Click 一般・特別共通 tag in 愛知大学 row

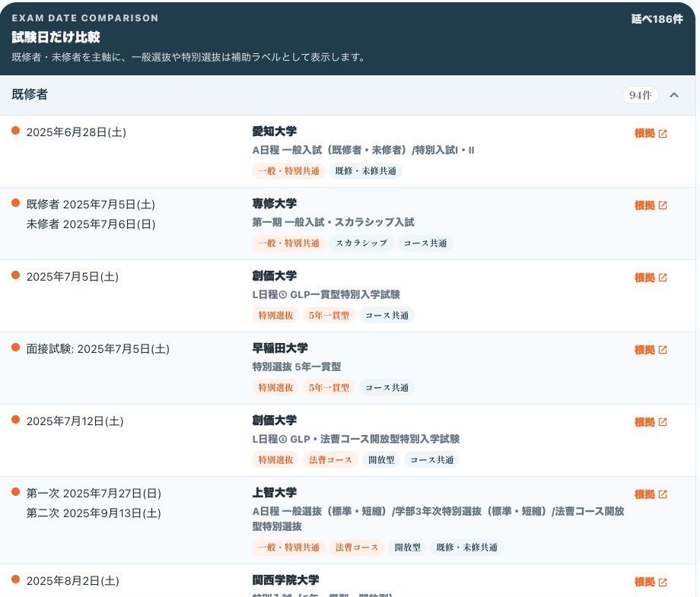pyautogui.click(x=288, y=171)
